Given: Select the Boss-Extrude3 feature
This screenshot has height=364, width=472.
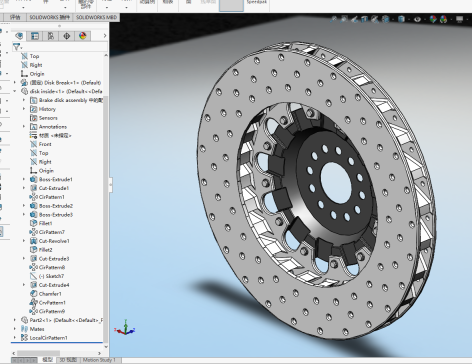Looking at the screenshot, I should click(56, 215).
